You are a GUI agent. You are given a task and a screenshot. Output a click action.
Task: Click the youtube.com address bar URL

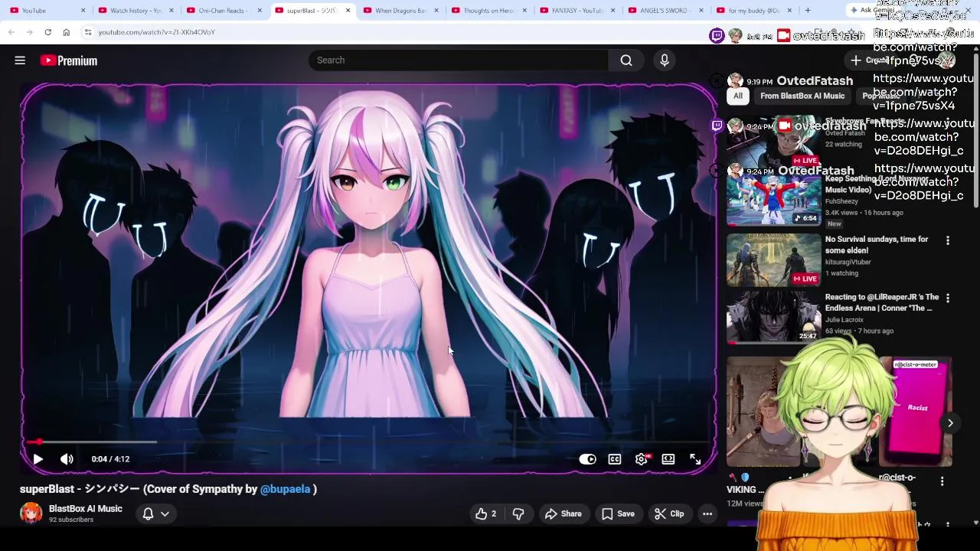point(156,32)
